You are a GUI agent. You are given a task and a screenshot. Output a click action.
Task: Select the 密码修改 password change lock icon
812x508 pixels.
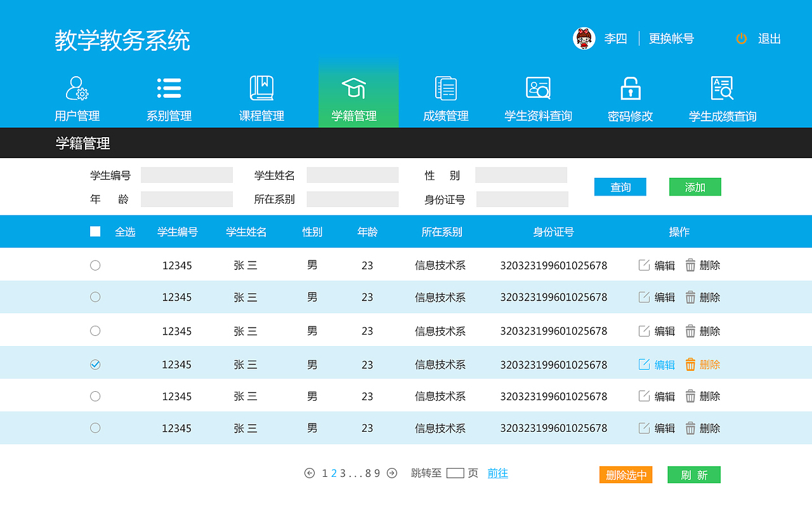click(x=629, y=88)
